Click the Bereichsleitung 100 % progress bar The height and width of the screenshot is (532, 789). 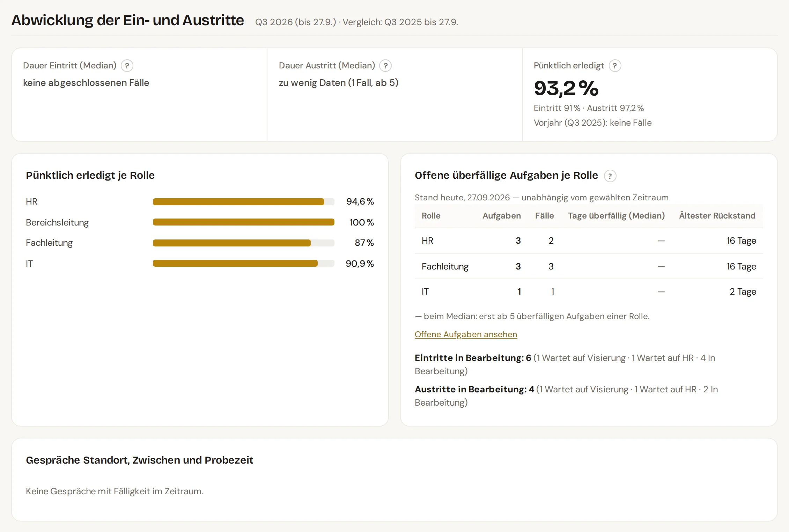tap(244, 222)
